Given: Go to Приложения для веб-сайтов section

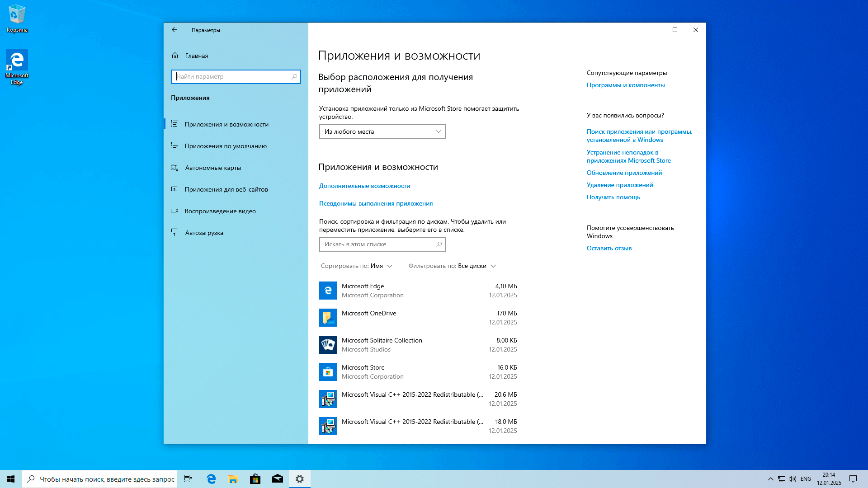Looking at the screenshot, I should 226,189.
